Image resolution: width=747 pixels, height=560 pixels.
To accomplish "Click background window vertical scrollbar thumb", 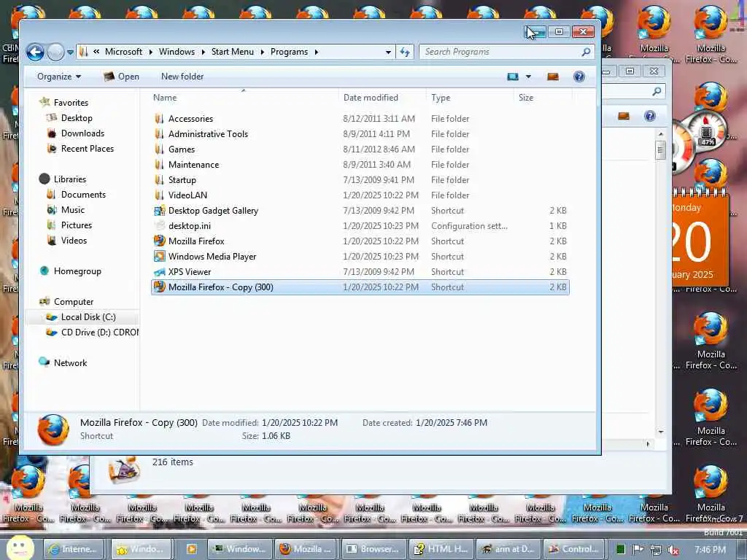I will pyautogui.click(x=660, y=150).
